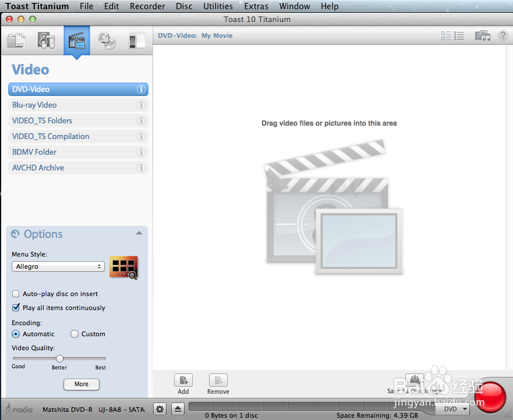Select the Blu-ray Video project type
Image resolution: width=513 pixels, height=420 pixels.
(x=78, y=105)
